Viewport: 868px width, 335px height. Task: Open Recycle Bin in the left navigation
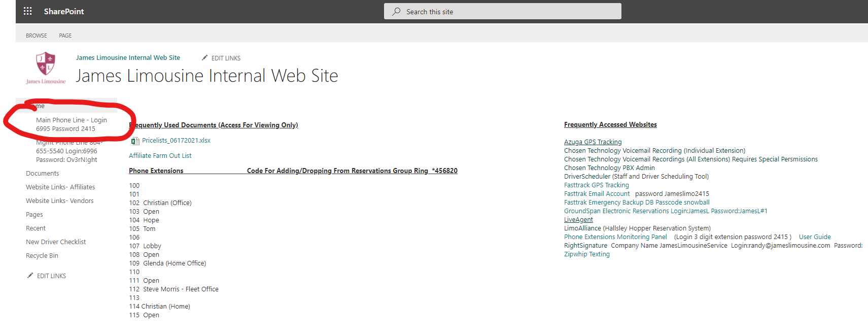42,256
